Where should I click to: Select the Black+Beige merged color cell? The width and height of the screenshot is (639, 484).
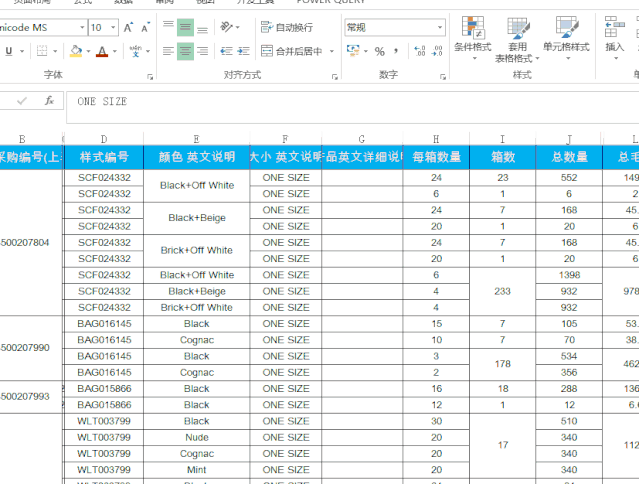pos(197,218)
